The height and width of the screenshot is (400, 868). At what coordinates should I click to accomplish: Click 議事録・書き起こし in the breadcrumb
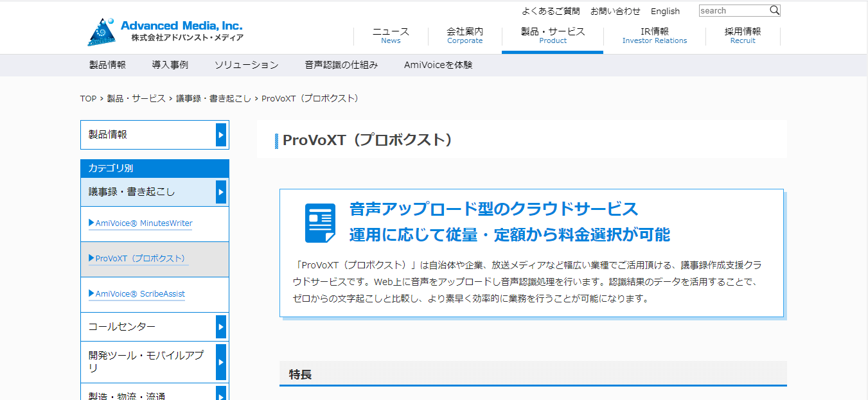tap(214, 98)
